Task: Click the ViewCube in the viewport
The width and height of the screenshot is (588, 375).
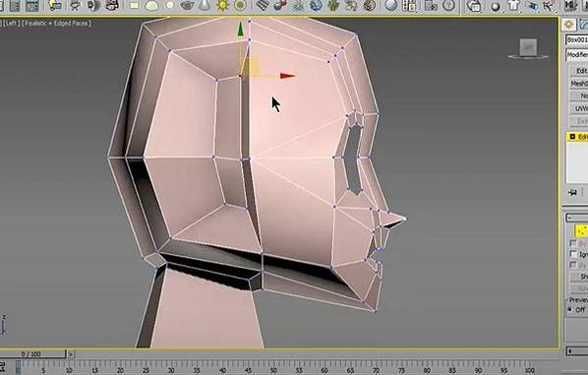Action: click(528, 49)
